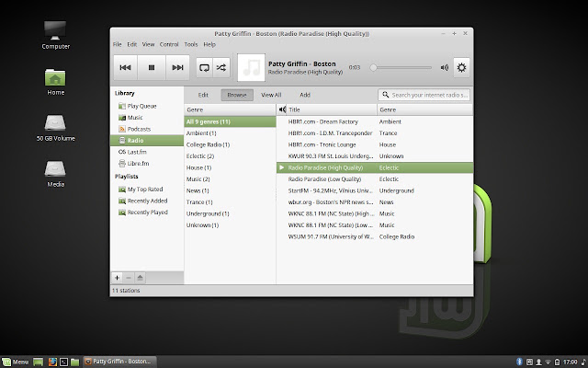Click the album art music note placeholder
The width and height of the screenshot is (588, 368).
251,67
